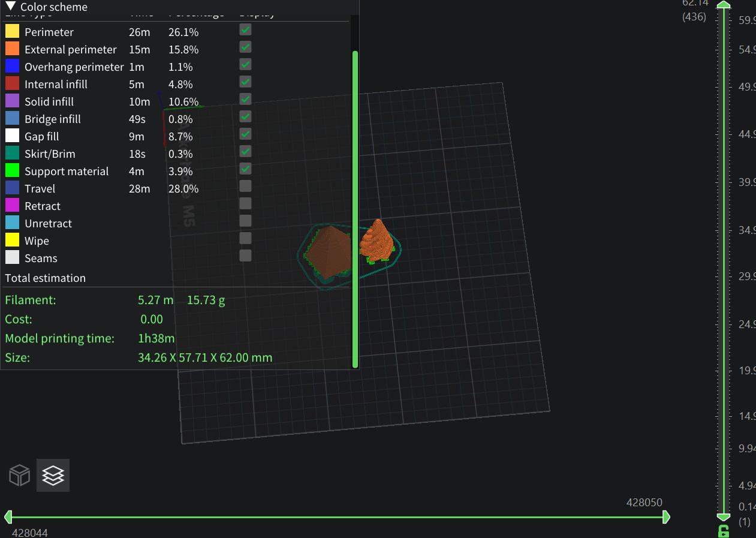Enable Travel moves display
The image size is (756, 538).
point(245,187)
